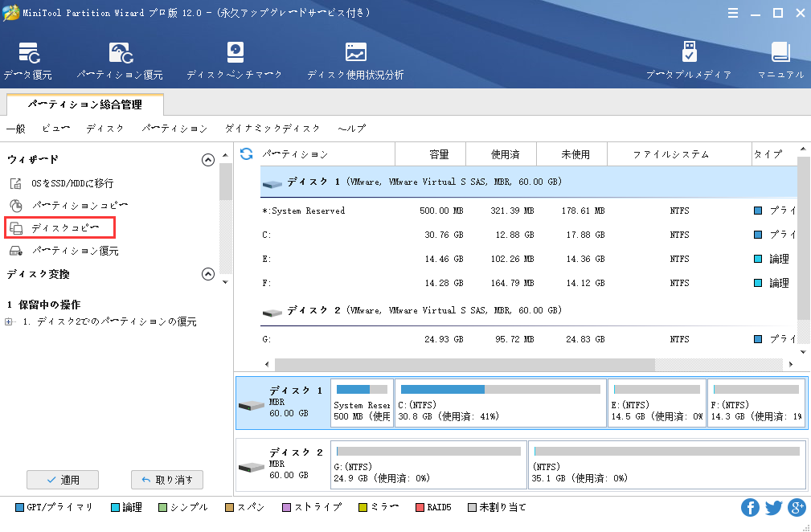
Task: Click OSをSSD/HDDに移行 link
Action: point(72,183)
